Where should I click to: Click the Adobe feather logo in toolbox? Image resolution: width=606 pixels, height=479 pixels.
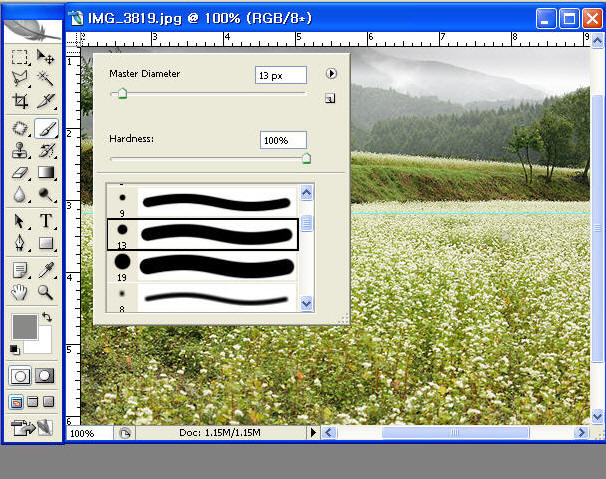pos(32,31)
